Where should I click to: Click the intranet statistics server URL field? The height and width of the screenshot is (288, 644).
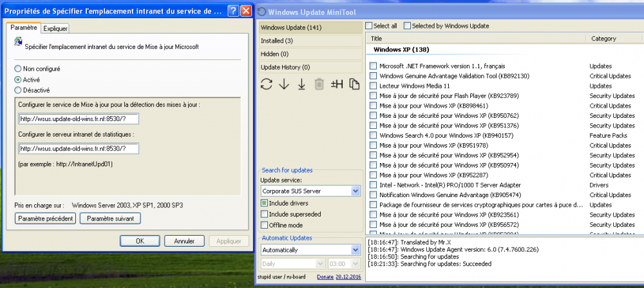(79, 148)
